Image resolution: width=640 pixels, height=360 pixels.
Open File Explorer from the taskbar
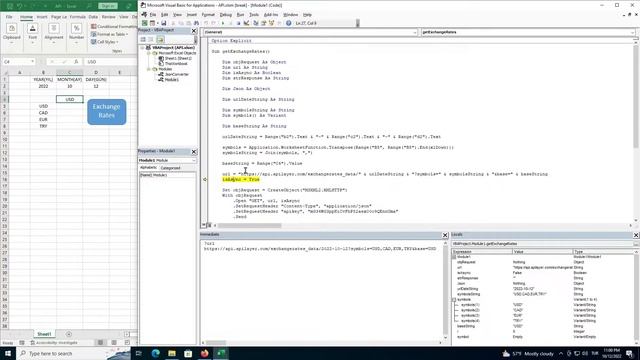click(172, 353)
